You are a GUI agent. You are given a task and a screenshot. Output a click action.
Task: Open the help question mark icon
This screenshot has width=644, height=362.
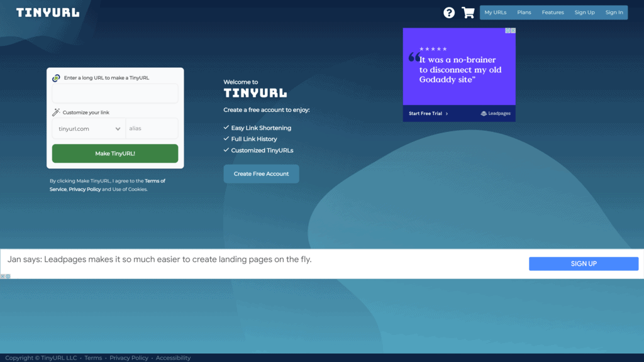(x=449, y=13)
